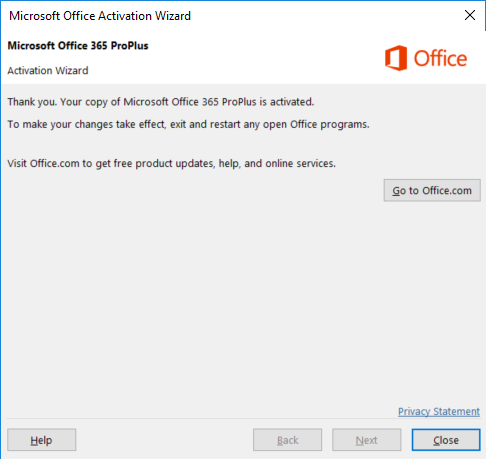Dismiss the wizard with the title bar X
This screenshot has width=486, height=459.
click(x=470, y=15)
